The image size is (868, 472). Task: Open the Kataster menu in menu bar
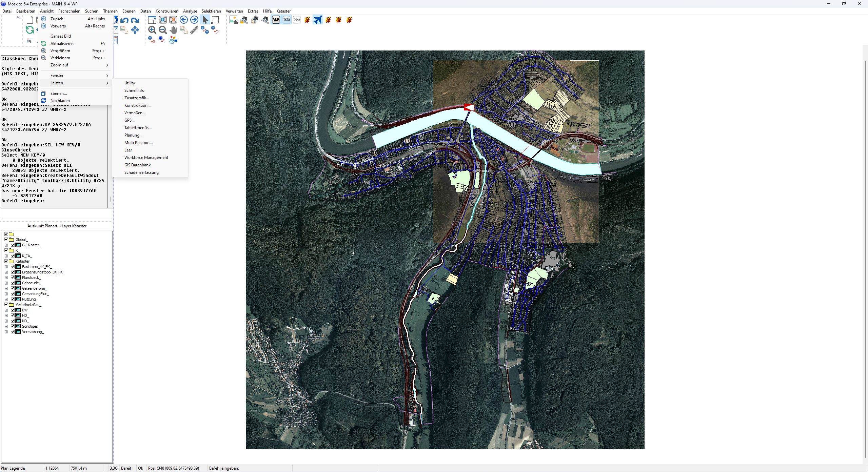(283, 11)
